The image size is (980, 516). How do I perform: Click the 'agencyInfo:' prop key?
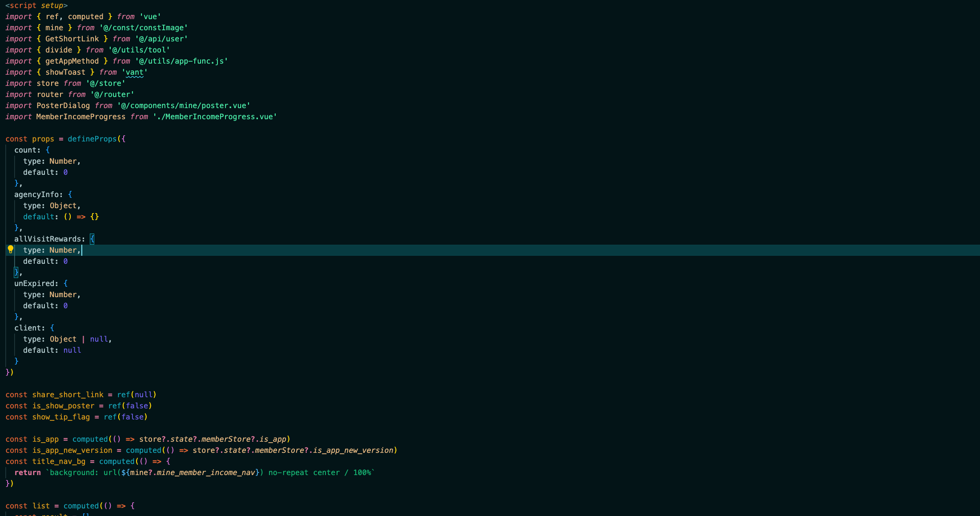(39, 194)
